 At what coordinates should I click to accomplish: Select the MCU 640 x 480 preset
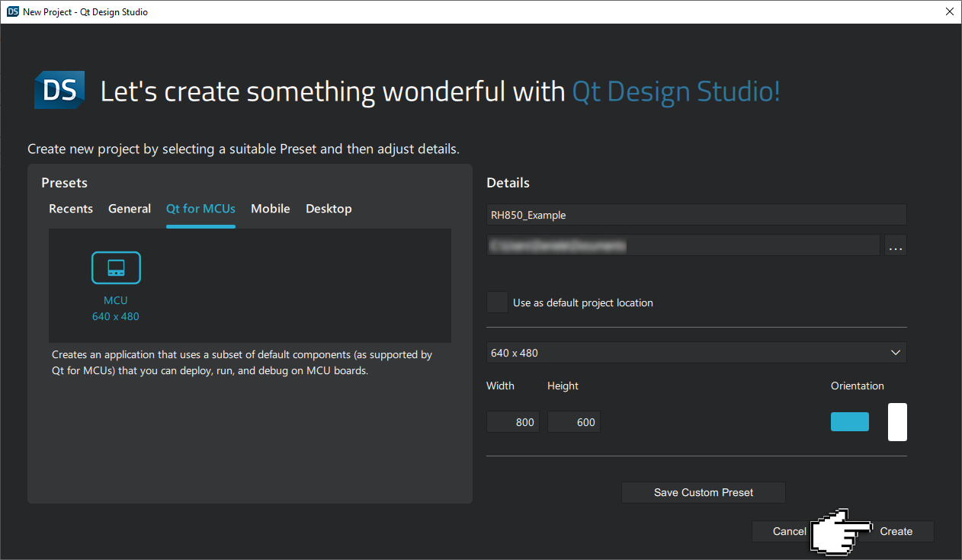click(x=116, y=282)
